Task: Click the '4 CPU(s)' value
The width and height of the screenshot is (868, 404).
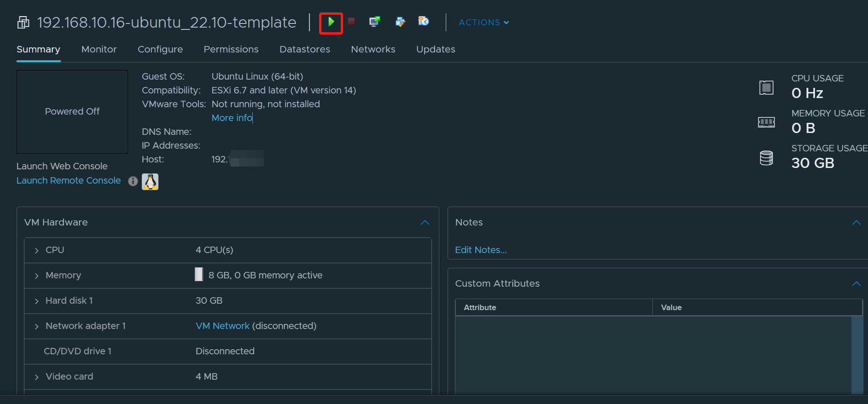Action: [214, 250]
